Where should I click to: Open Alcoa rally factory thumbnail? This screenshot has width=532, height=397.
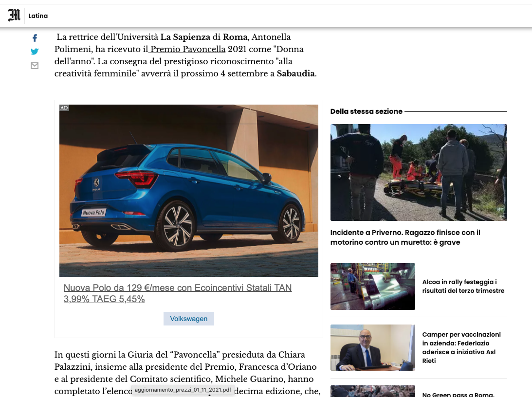[x=372, y=287]
